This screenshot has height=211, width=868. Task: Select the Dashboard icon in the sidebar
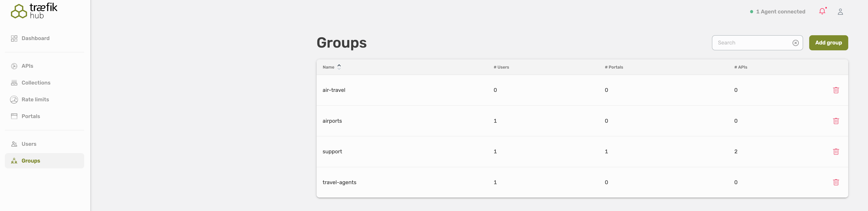[14, 38]
